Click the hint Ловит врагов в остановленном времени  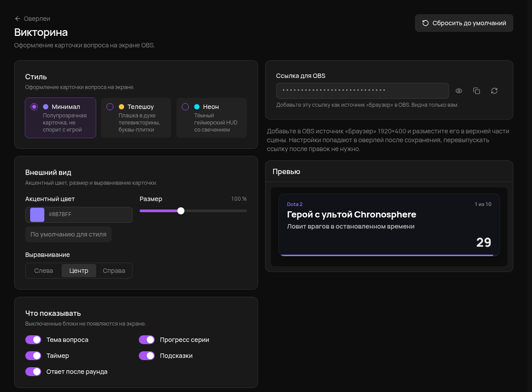pyautogui.click(x=351, y=226)
